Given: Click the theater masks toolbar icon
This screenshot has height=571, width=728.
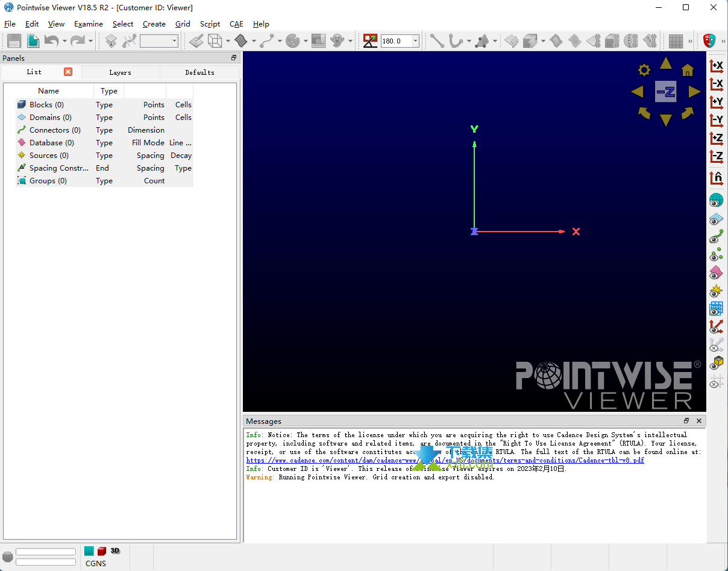Looking at the screenshot, I should pos(709,41).
